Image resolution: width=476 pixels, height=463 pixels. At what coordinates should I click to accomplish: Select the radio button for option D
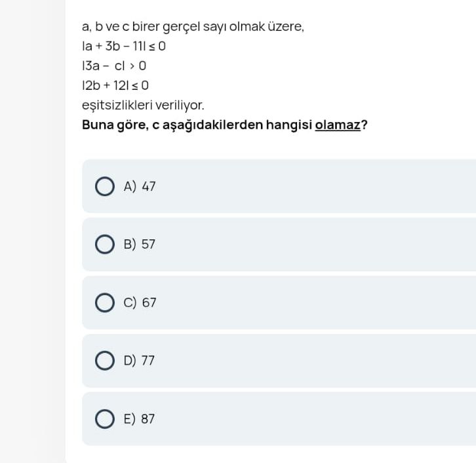[105, 361]
